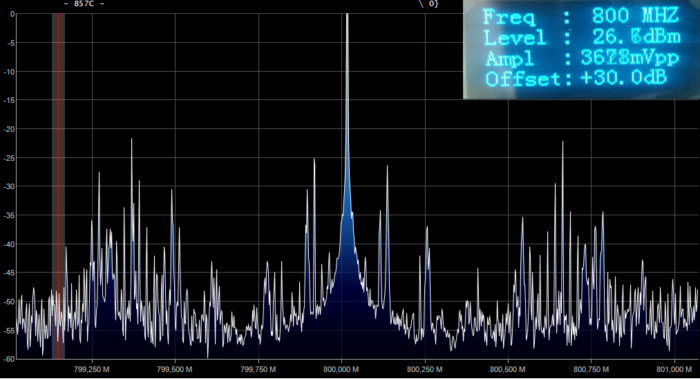Select the 799,500 M frequency axis label
This screenshot has height=381, width=700.
(175, 369)
